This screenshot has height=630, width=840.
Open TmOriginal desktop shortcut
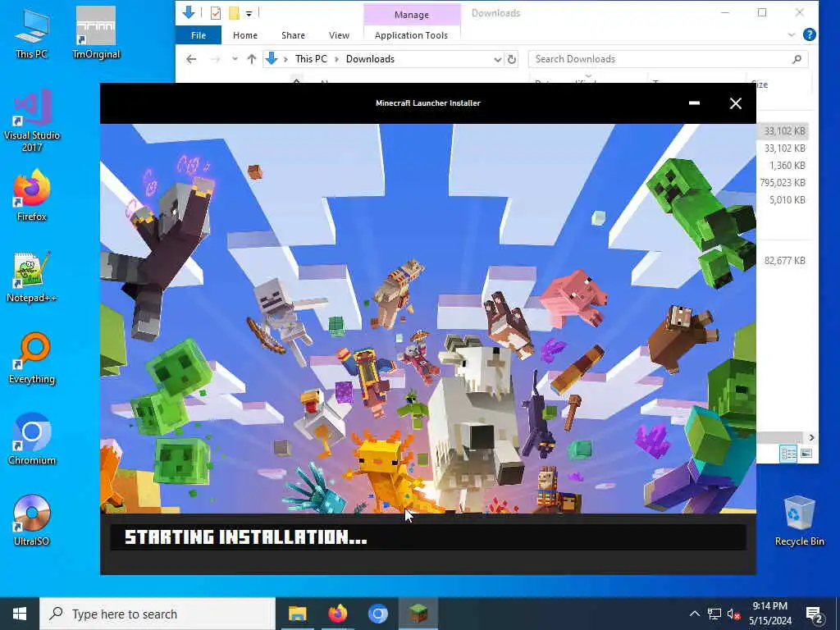point(96,33)
